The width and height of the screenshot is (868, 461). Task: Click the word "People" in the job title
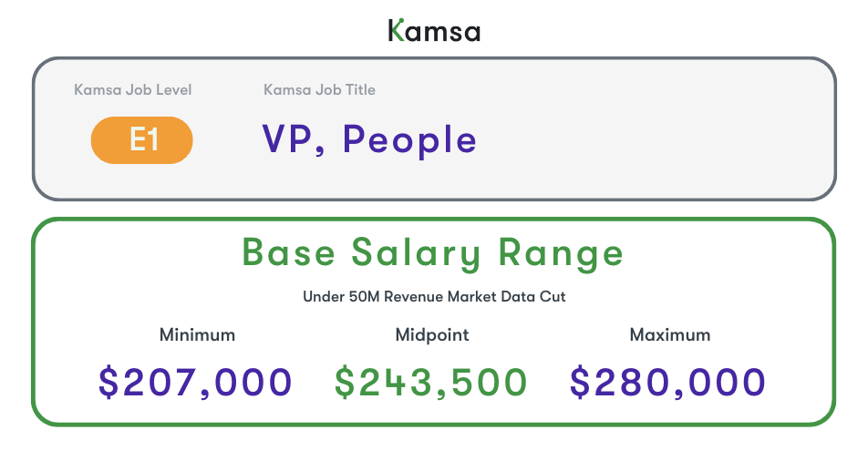(409, 140)
